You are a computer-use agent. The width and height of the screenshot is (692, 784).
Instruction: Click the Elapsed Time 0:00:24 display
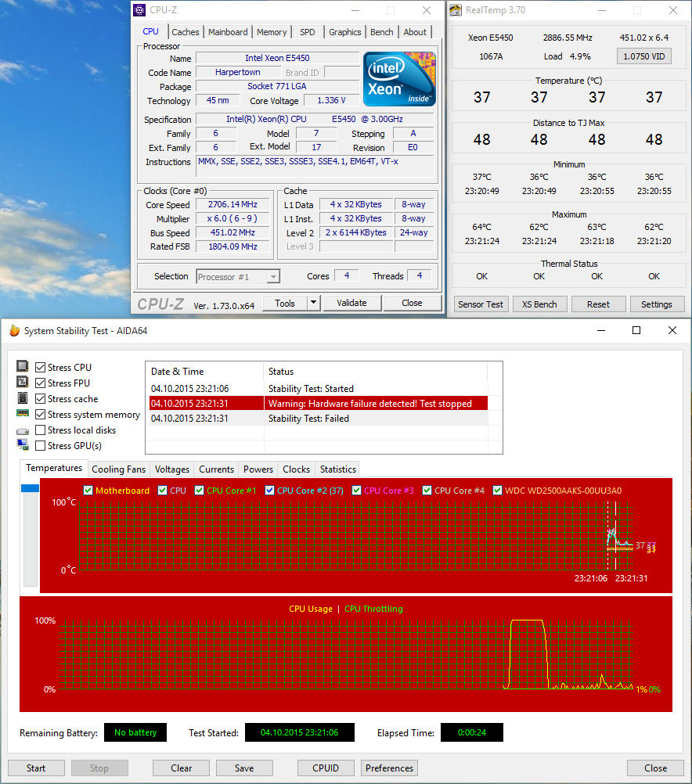472,732
